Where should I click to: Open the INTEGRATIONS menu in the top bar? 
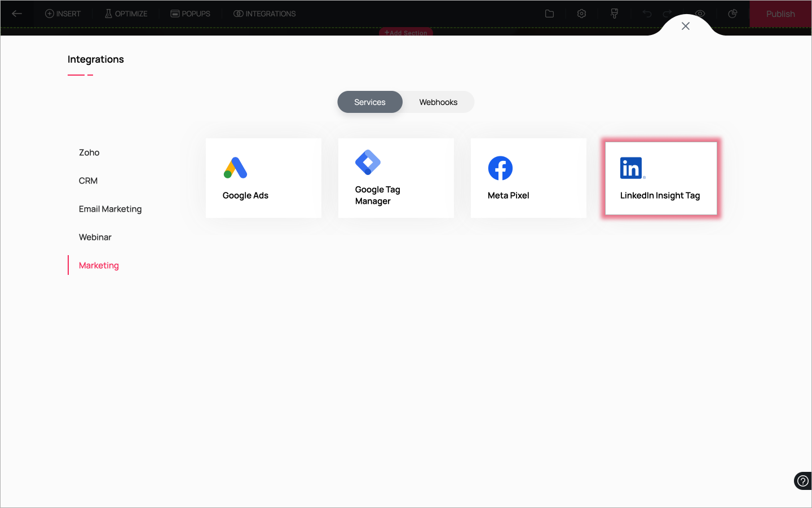pyautogui.click(x=264, y=14)
